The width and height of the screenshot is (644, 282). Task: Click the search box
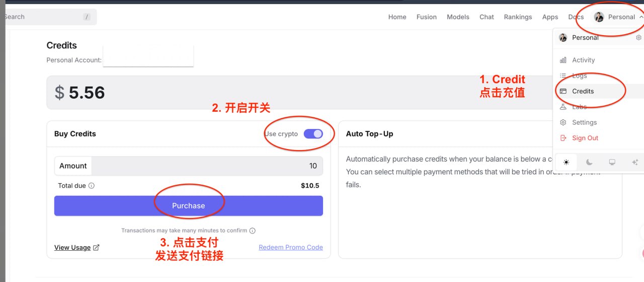point(48,17)
